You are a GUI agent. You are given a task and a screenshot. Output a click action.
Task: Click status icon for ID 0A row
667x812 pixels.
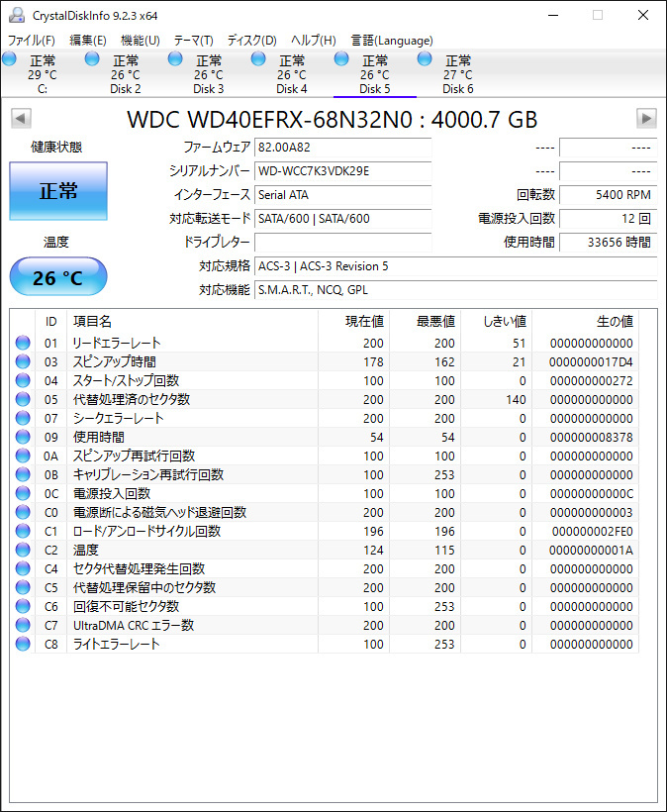coord(23,456)
